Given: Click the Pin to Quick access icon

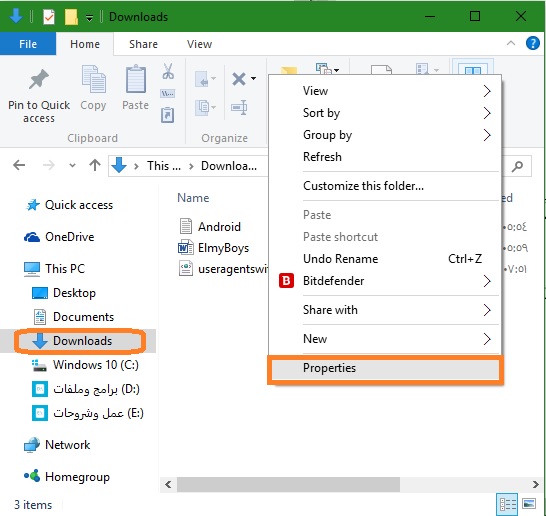Looking at the screenshot, I should tap(39, 79).
